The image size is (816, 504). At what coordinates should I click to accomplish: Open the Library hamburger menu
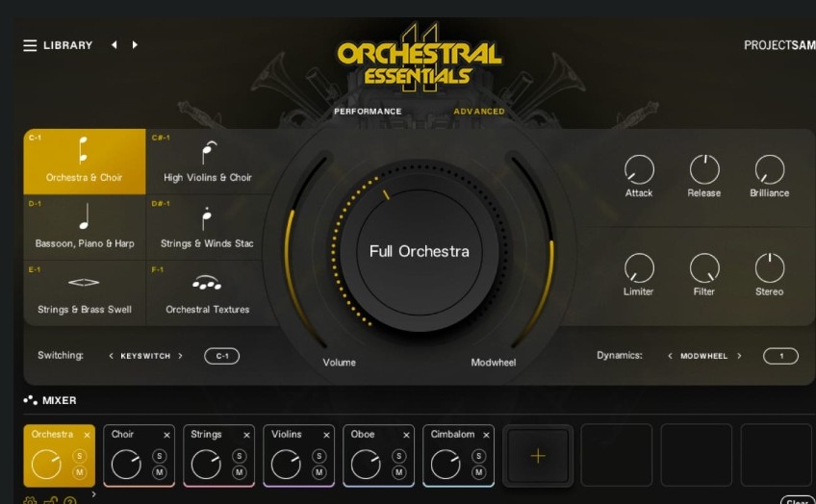30,45
